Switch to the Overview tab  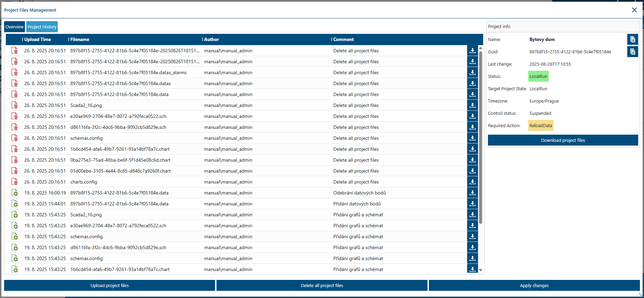15,27
